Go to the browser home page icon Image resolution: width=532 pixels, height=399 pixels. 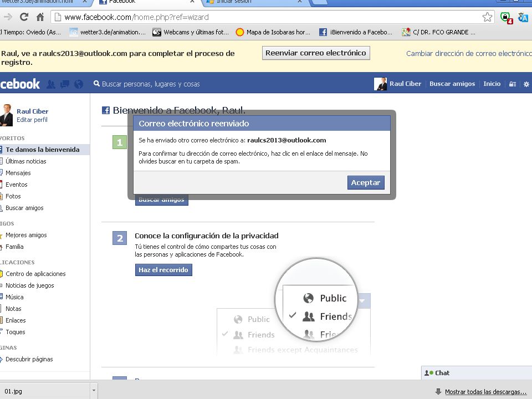click(x=40, y=17)
